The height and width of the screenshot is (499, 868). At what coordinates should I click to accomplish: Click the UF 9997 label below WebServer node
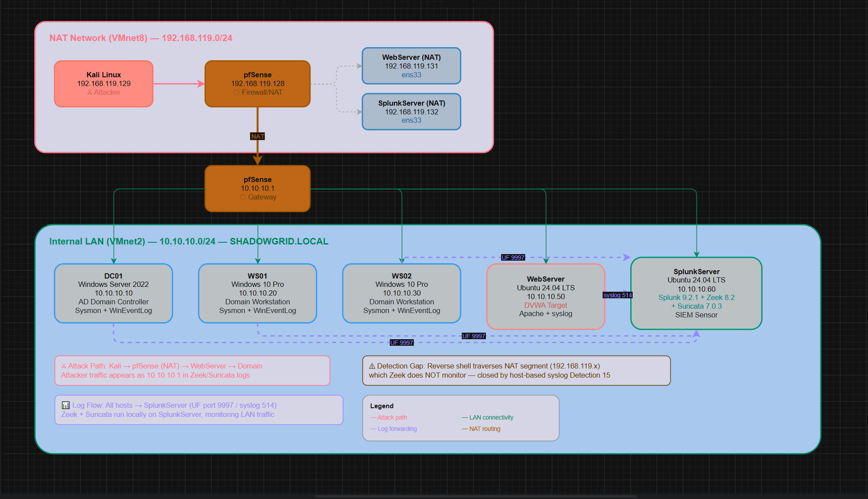[474, 336]
